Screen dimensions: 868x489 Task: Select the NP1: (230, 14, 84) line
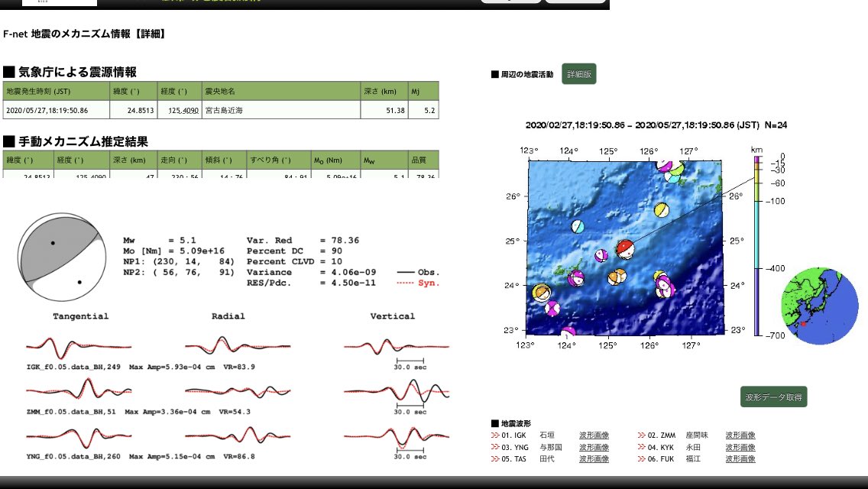(x=179, y=261)
